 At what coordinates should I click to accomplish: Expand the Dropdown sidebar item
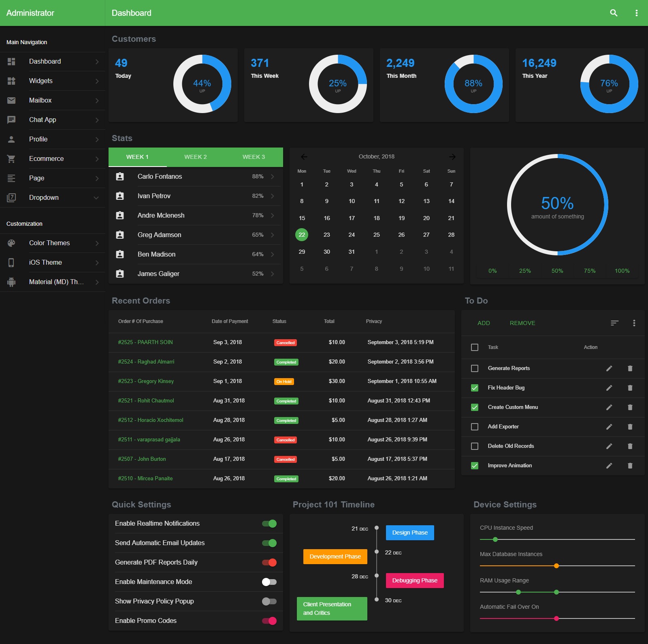pyautogui.click(x=96, y=198)
